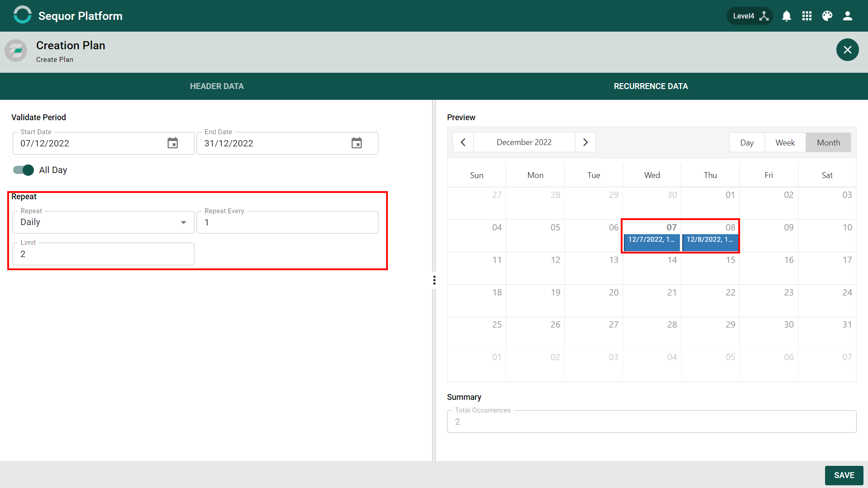
Task: Go to previous month in preview
Action: 463,142
